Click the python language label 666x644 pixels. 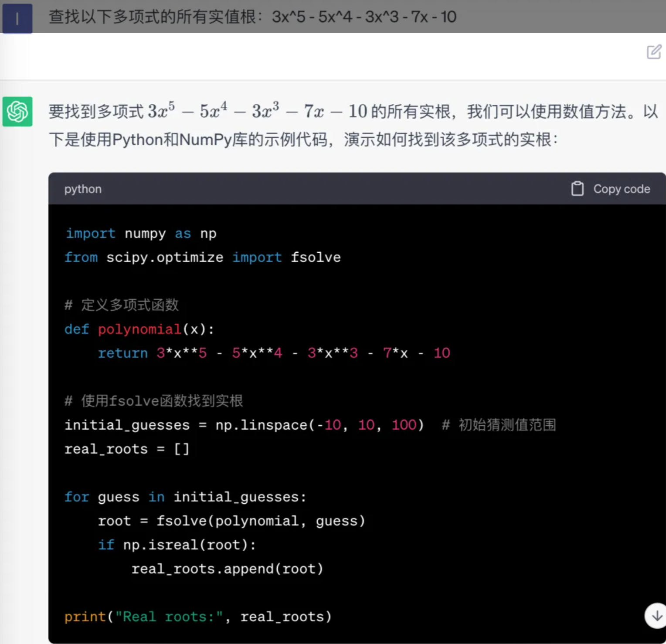coord(83,189)
